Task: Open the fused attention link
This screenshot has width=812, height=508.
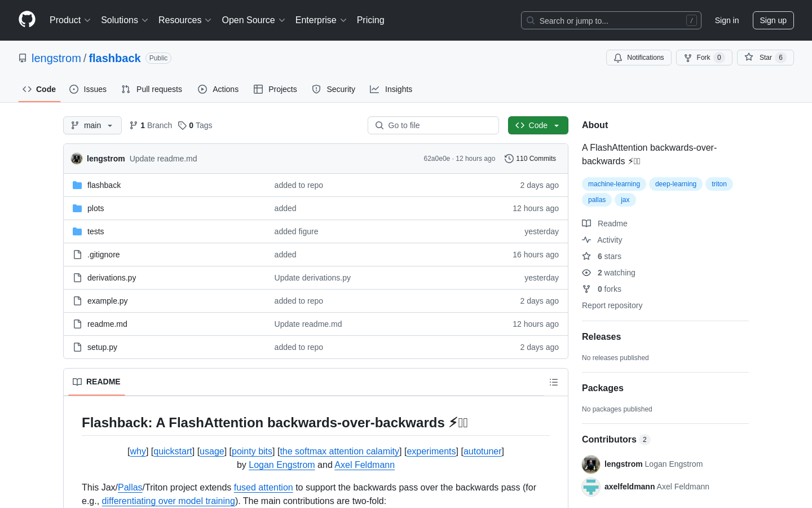Action: coord(263,488)
